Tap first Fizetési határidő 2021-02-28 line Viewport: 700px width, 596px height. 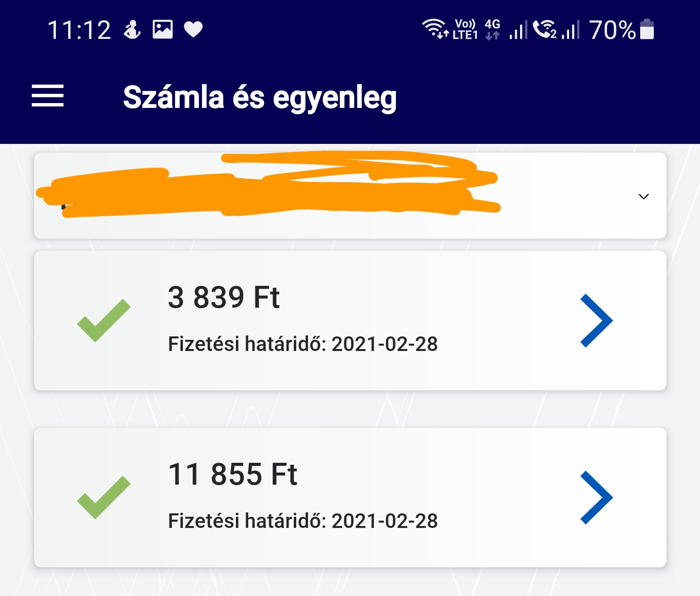point(303,344)
